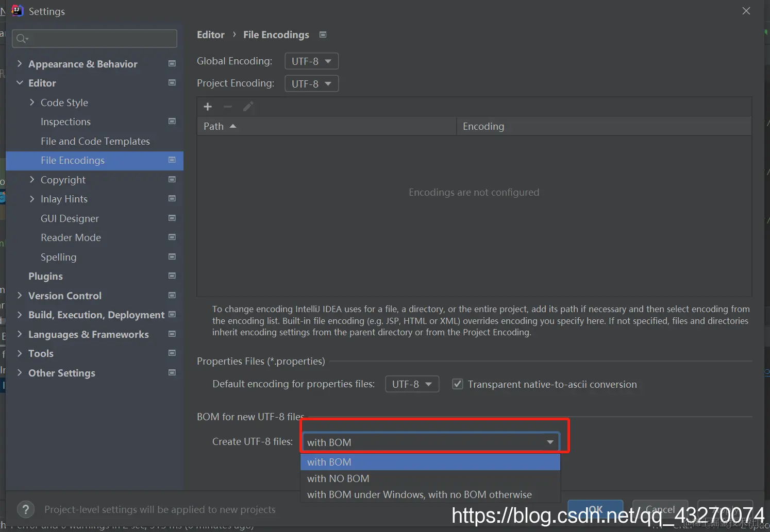Click project icon on Inlay Hints row
This screenshot has height=532, width=770.
click(172, 198)
